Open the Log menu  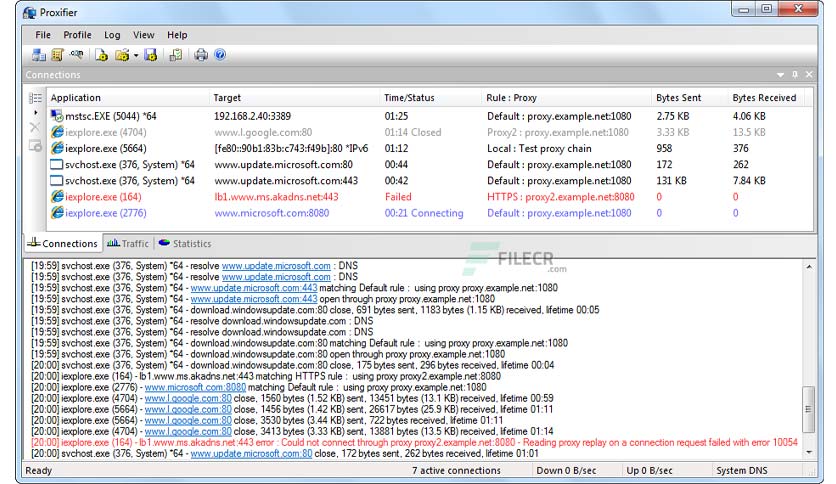(x=112, y=35)
